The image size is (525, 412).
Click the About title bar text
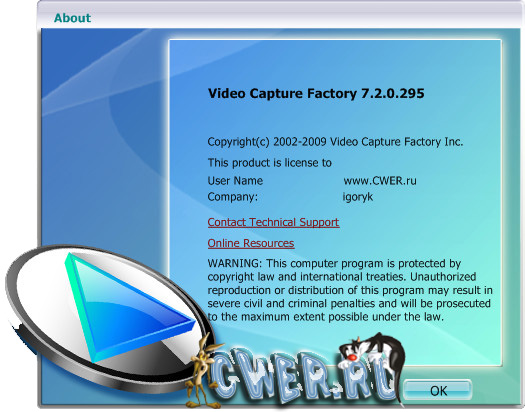72,18
